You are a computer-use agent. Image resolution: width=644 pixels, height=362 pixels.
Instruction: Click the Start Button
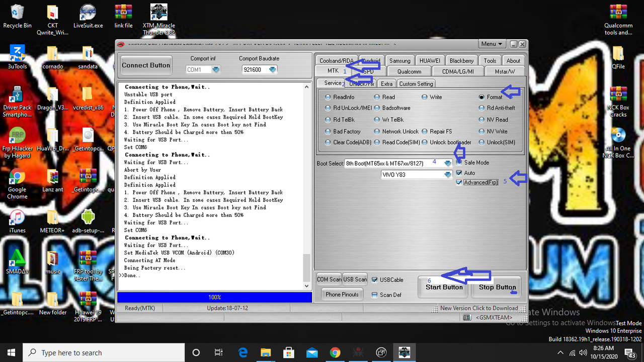[444, 287]
